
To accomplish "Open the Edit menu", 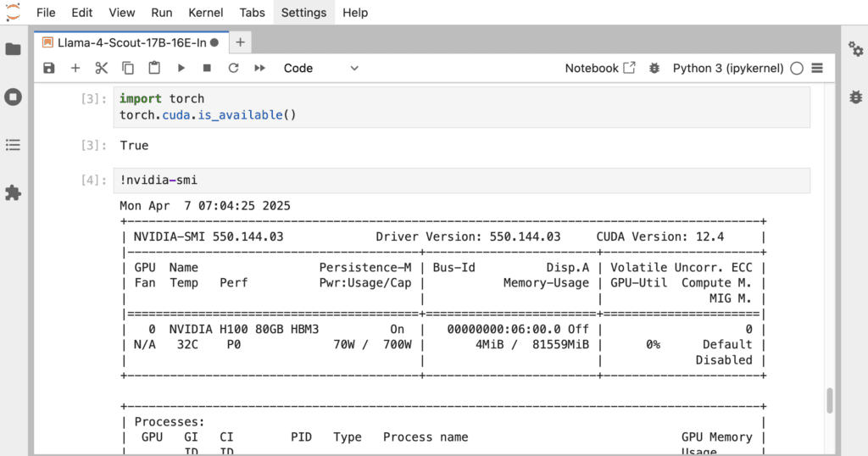I will coord(82,12).
